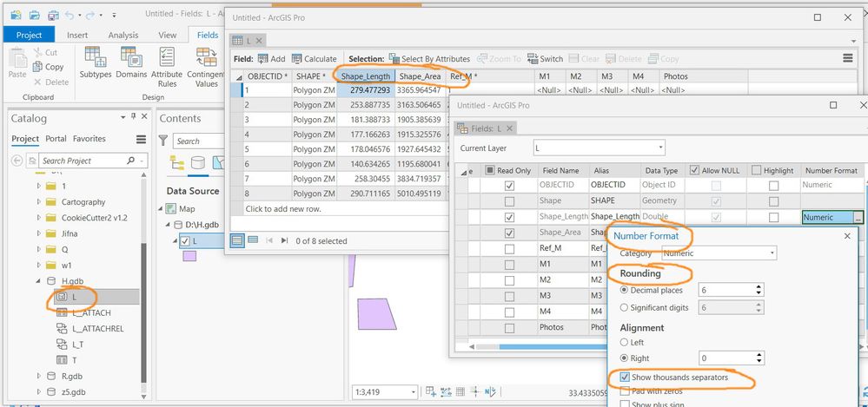The width and height of the screenshot is (868, 407).
Task: Toggle Read Only for Ref_M field
Action: tap(509, 249)
